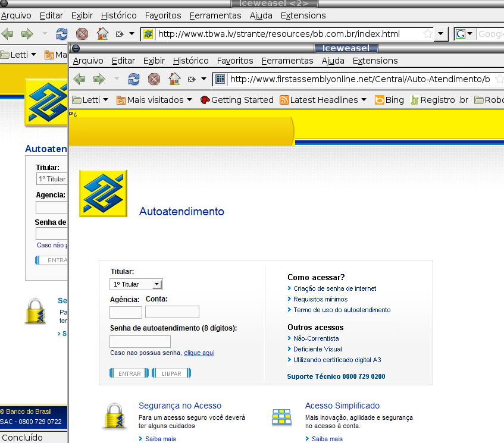Open Extensions menu in background window

tap(303, 15)
